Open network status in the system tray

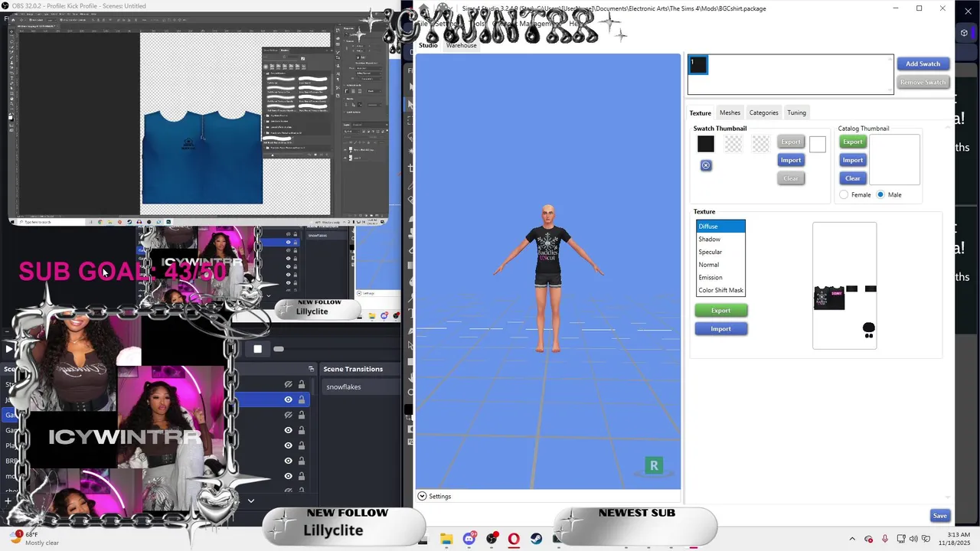[x=902, y=539]
